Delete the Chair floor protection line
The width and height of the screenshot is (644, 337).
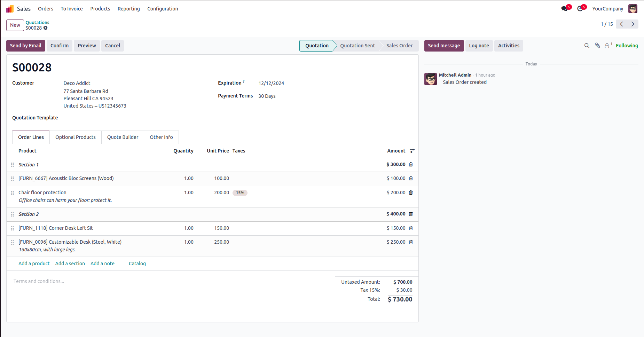click(411, 193)
